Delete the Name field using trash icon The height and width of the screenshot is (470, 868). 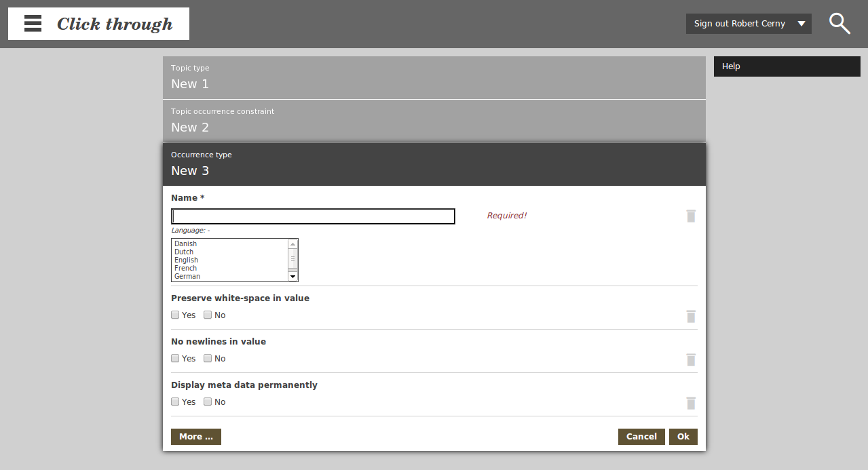(x=691, y=216)
